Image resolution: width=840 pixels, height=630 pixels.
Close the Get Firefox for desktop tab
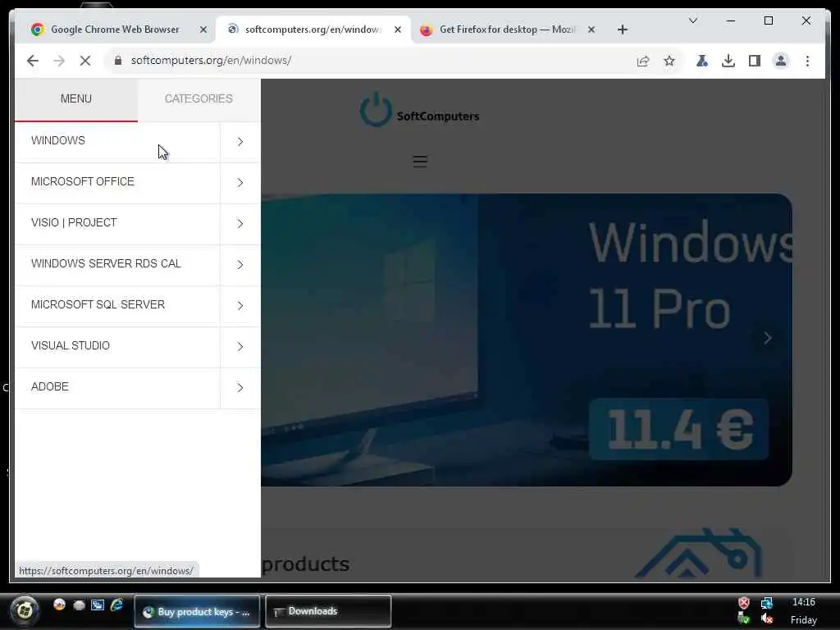[x=591, y=30]
